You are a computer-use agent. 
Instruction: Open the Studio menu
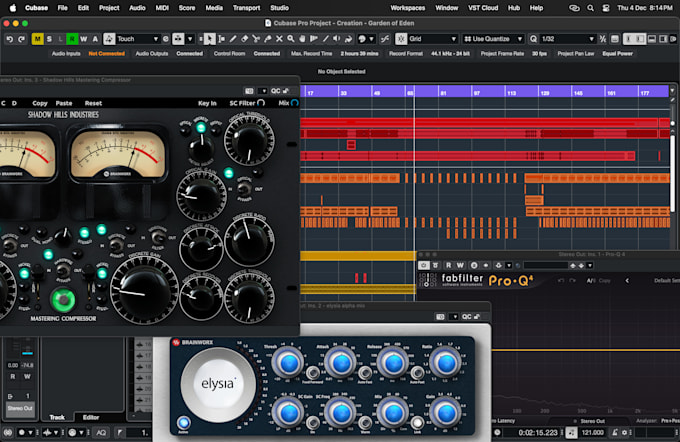(x=279, y=8)
